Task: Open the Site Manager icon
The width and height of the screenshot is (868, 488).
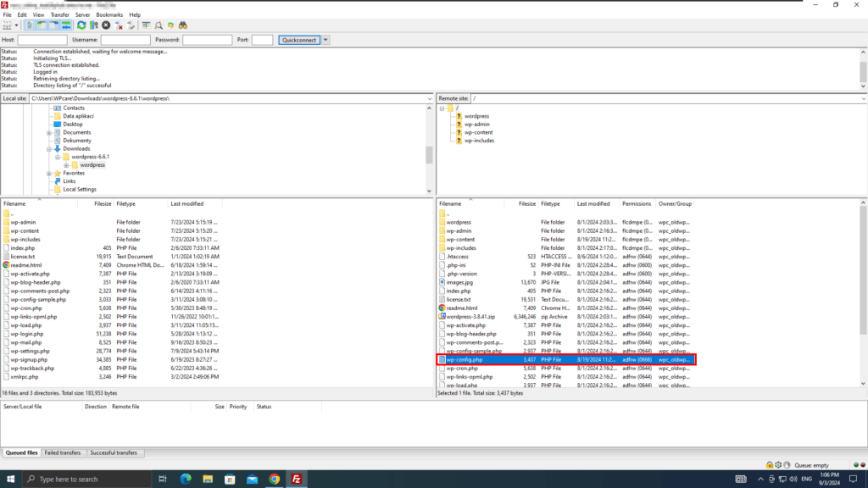Action: click(7, 25)
